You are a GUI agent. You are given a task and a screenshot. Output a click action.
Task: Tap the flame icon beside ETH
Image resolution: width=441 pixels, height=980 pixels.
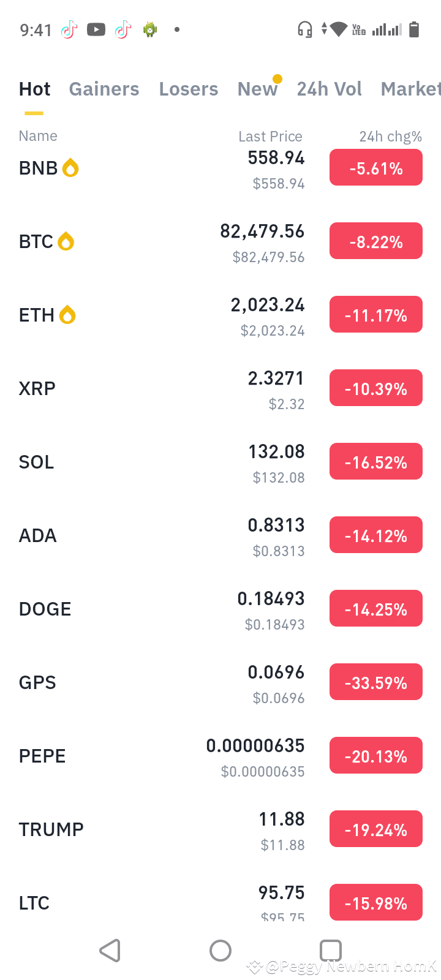(x=67, y=315)
